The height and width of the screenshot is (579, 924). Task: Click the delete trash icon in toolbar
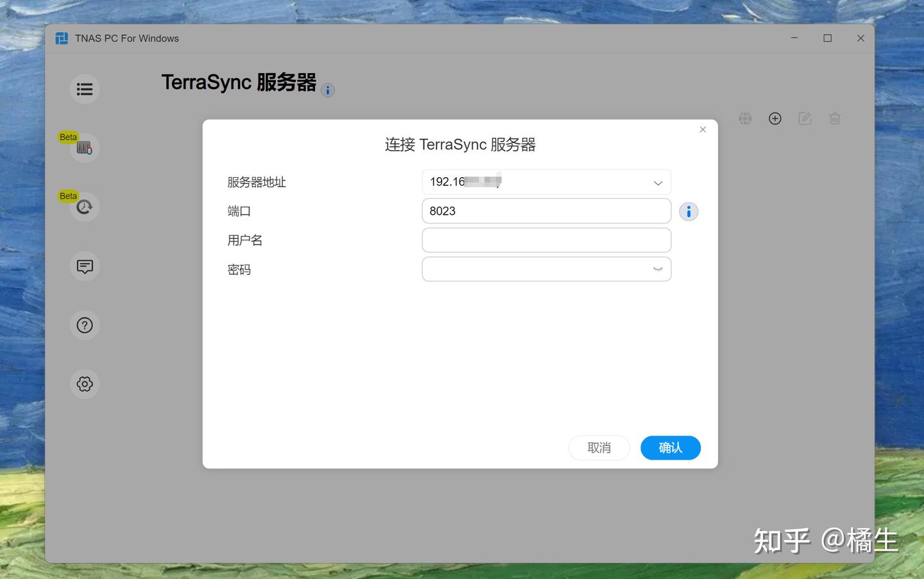[x=834, y=118]
